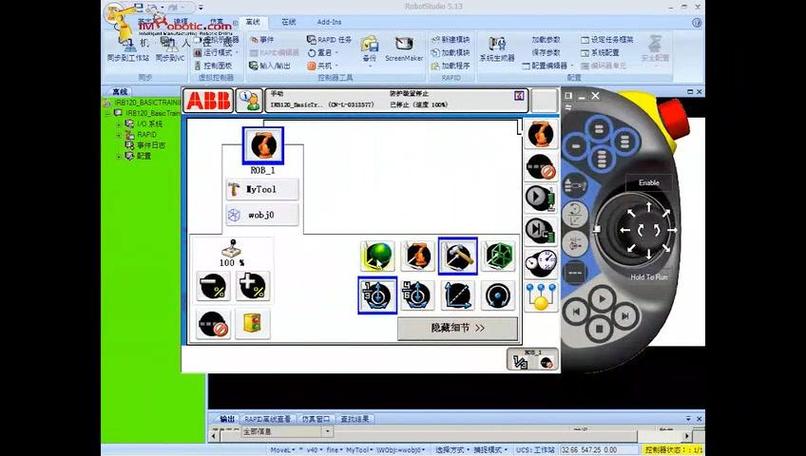
Task: Click the status bar close-window icon
Action: tap(519, 96)
